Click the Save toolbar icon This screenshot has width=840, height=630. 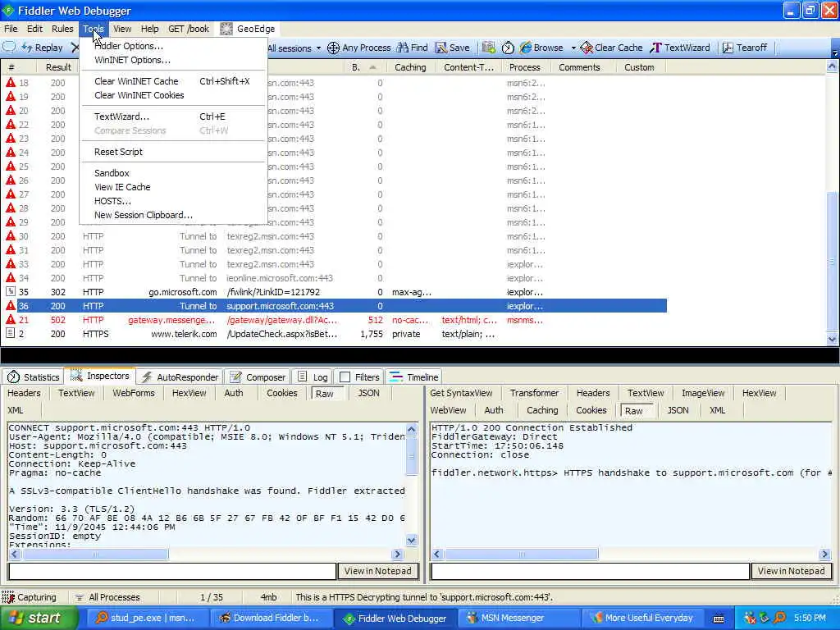(441, 48)
